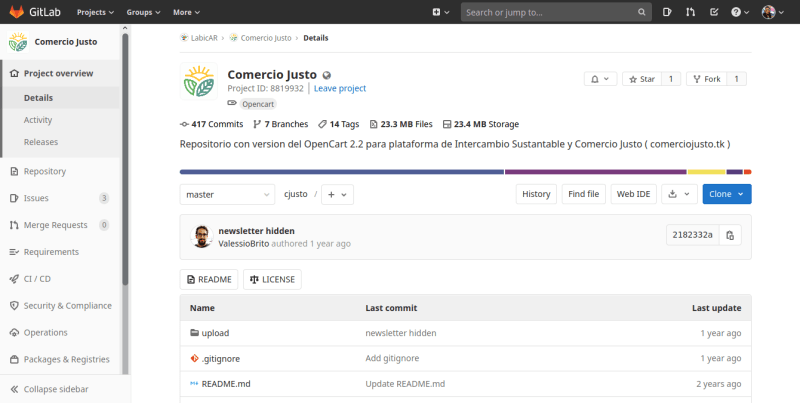Open 417 Commits link
This screenshot has width=800, height=403.
(x=212, y=124)
